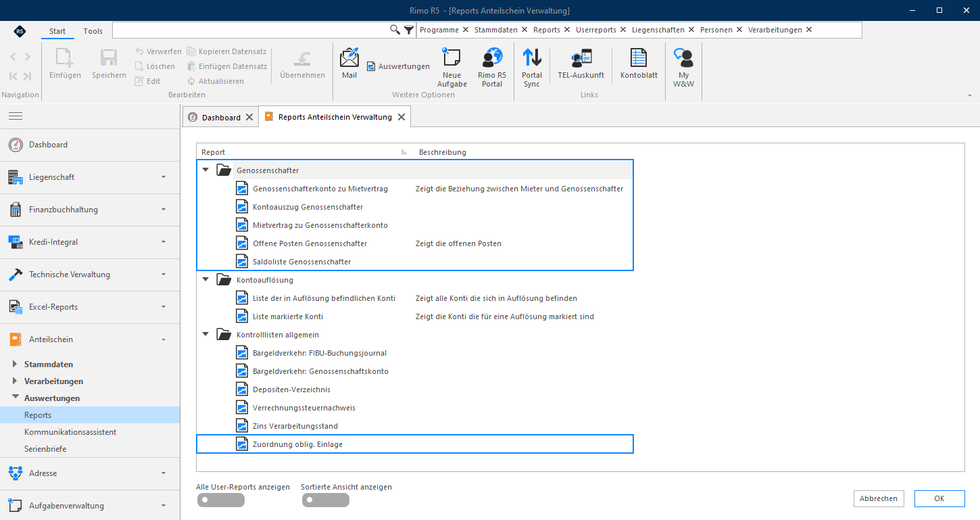This screenshot has height=520, width=980.
Task: Expand Stammdaten under Anteilschein
Action: 15,364
